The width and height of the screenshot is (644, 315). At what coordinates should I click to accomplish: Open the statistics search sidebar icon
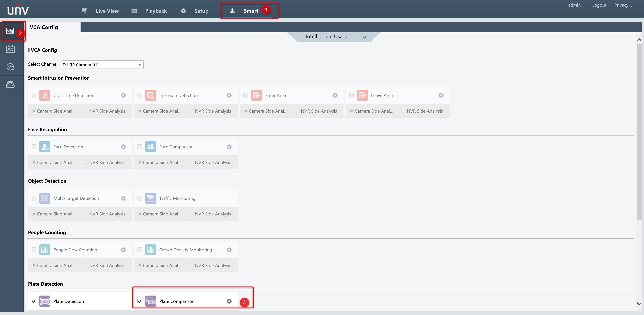coord(10,67)
